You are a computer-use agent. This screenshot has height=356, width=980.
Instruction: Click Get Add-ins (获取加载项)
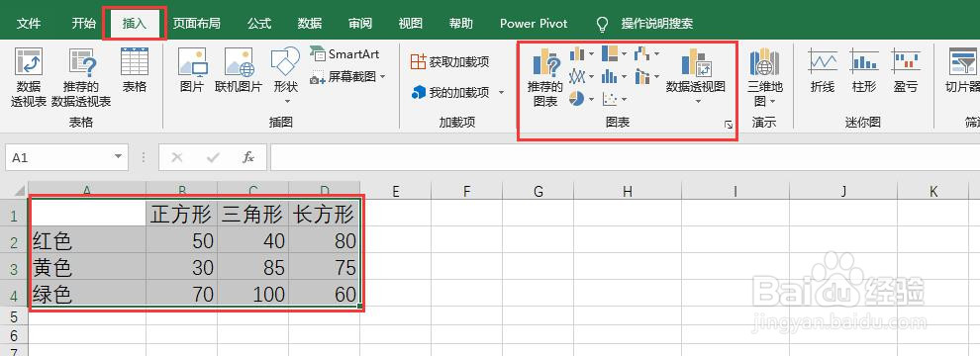click(x=450, y=61)
